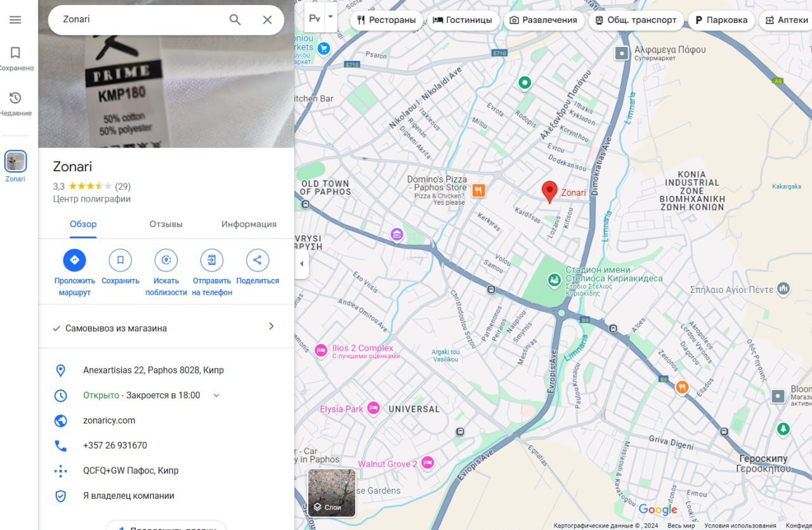Collapse the side panel arrow

(302, 264)
